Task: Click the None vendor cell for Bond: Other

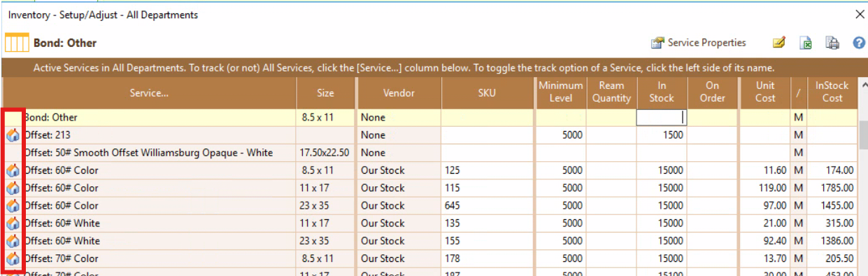Action: point(399,118)
